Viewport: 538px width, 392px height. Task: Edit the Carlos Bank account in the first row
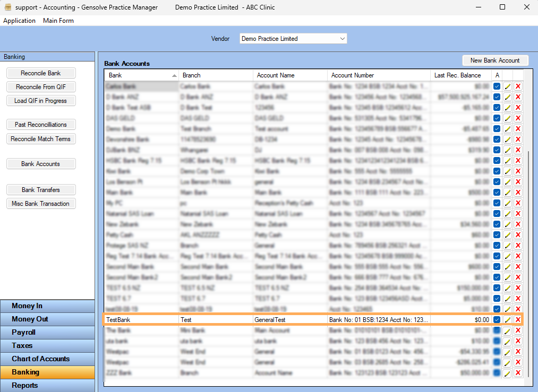pos(508,86)
